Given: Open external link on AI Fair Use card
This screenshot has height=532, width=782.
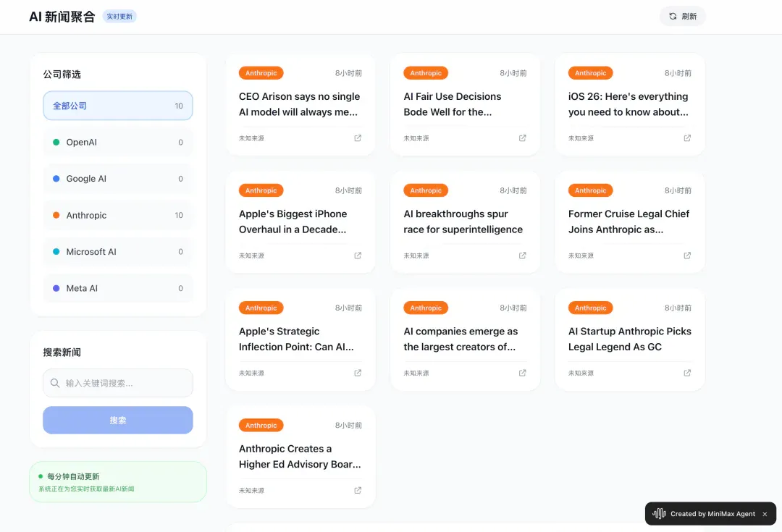Looking at the screenshot, I should point(522,138).
